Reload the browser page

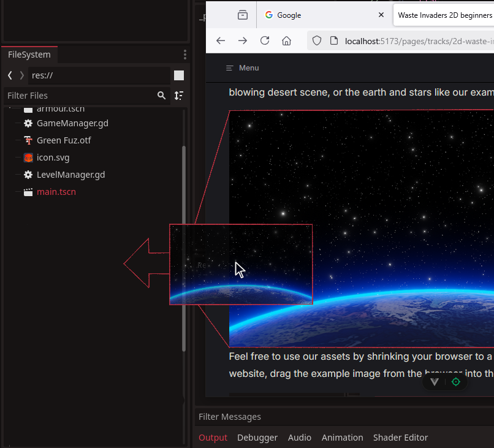(265, 40)
